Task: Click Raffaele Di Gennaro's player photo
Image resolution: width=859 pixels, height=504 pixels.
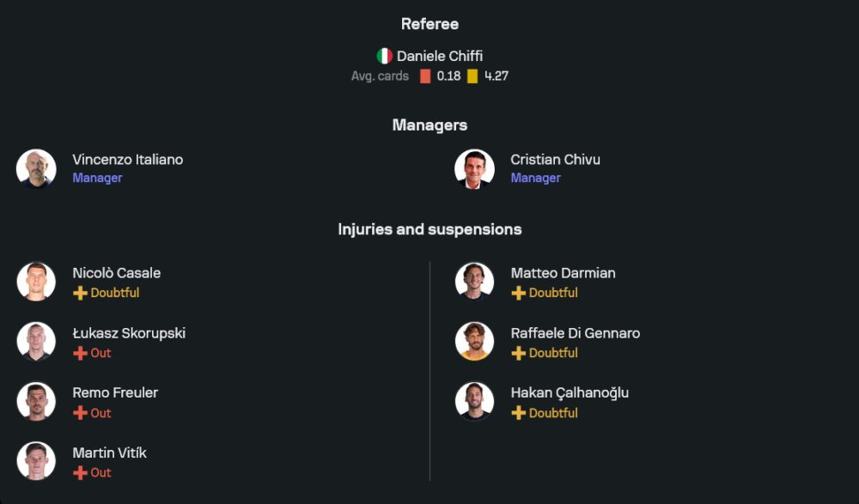Action: [474, 342]
